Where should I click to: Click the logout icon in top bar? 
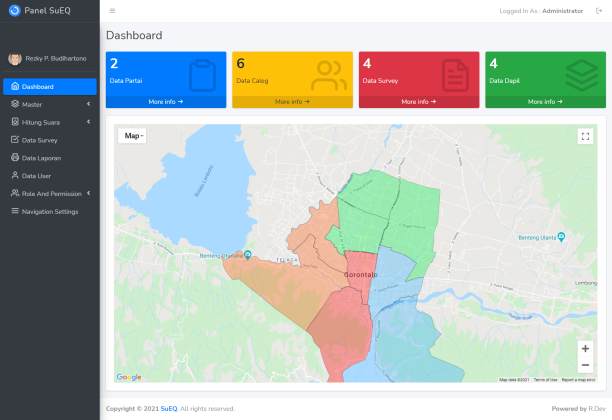click(599, 11)
